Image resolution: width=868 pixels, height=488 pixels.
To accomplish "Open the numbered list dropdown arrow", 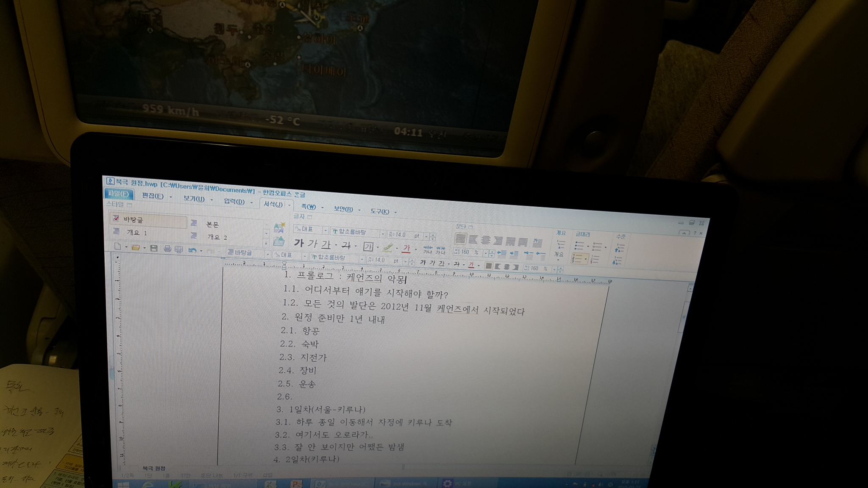I will click(587, 258).
